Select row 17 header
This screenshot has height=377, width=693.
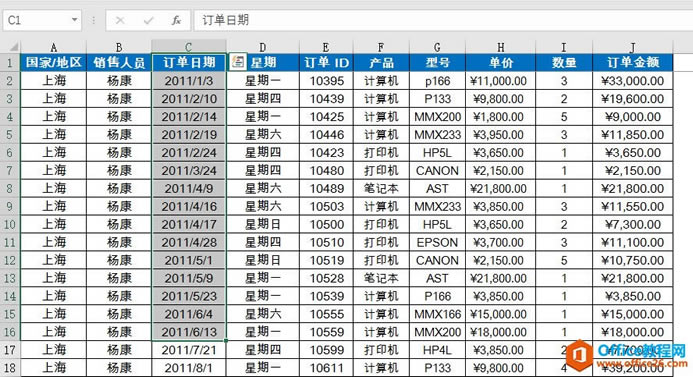click(10, 350)
